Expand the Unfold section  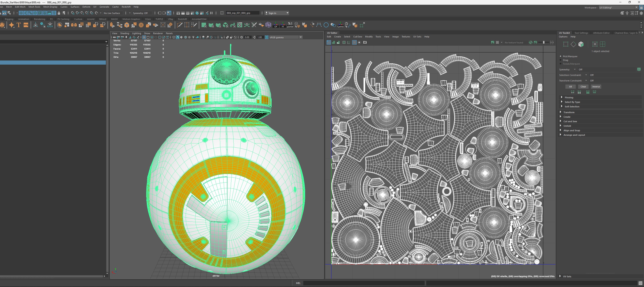[x=600, y=126]
